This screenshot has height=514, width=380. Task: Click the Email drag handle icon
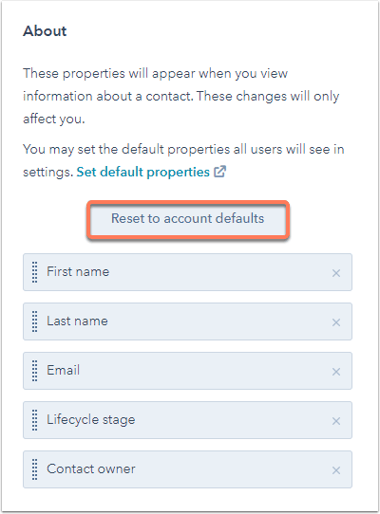[x=35, y=371]
